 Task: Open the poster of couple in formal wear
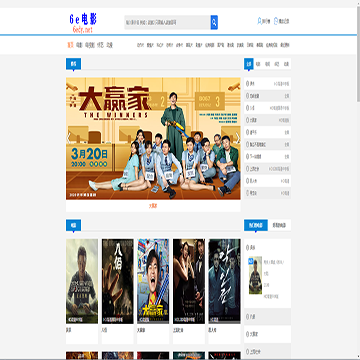click(189, 281)
